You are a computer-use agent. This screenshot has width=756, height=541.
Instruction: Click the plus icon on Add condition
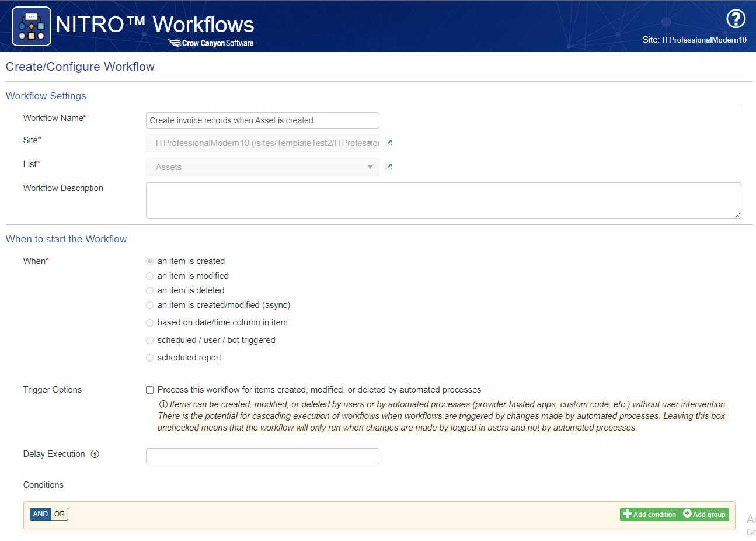click(627, 514)
